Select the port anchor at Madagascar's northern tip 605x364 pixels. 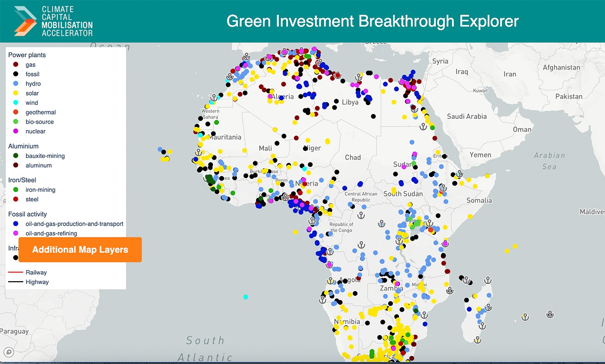point(488,280)
